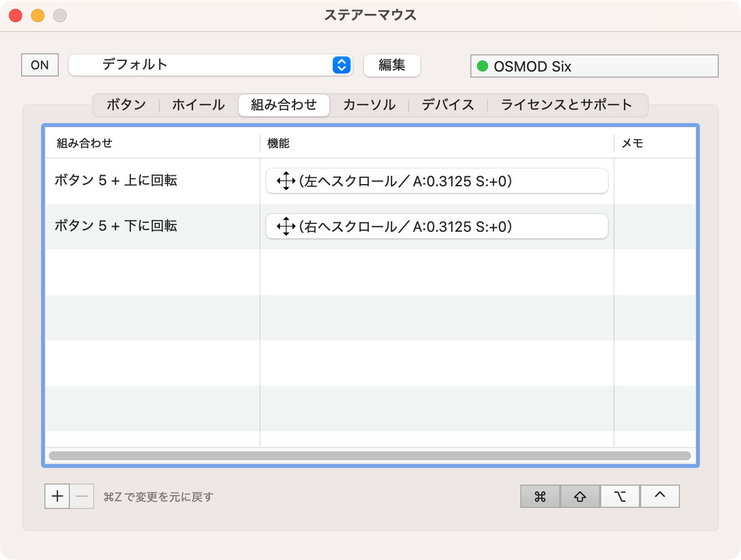The width and height of the screenshot is (741, 560).
Task: Click the 機能 column header
Action: (x=437, y=143)
